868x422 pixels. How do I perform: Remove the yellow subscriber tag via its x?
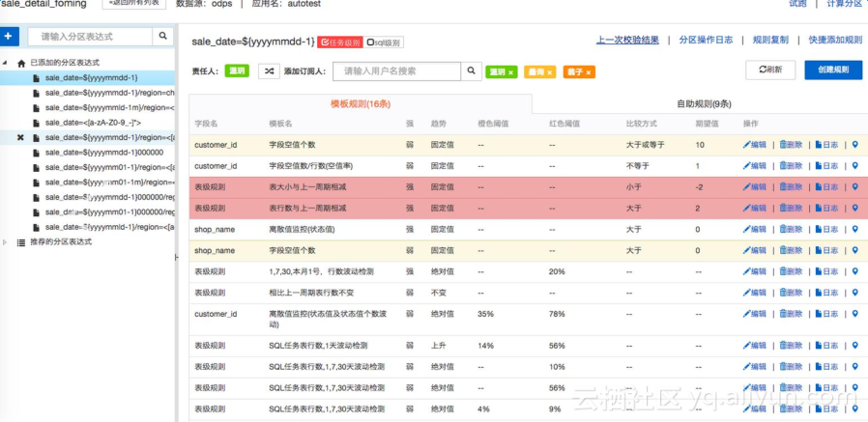click(549, 71)
